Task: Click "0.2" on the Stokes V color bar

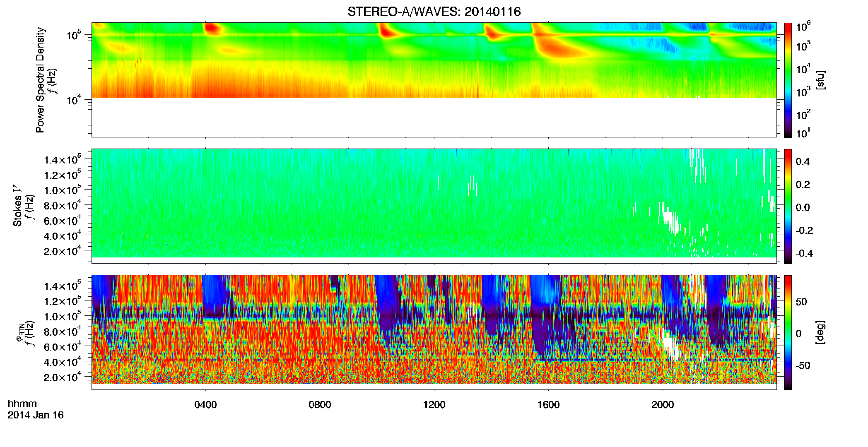Action: (803, 185)
